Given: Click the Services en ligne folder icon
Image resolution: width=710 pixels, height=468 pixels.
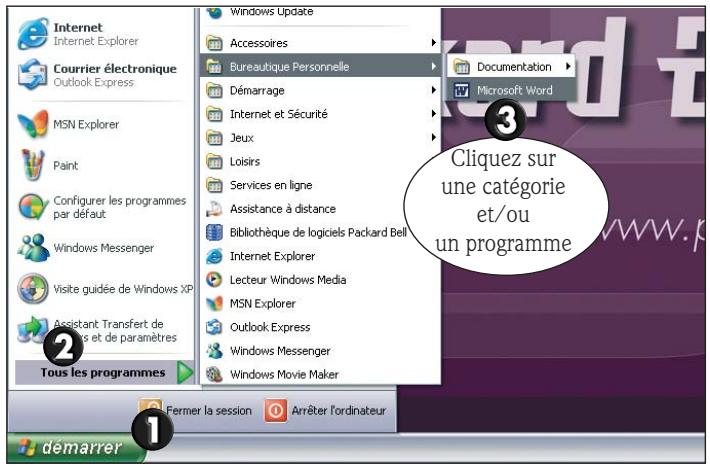Looking at the screenshot, I should 214,185.
